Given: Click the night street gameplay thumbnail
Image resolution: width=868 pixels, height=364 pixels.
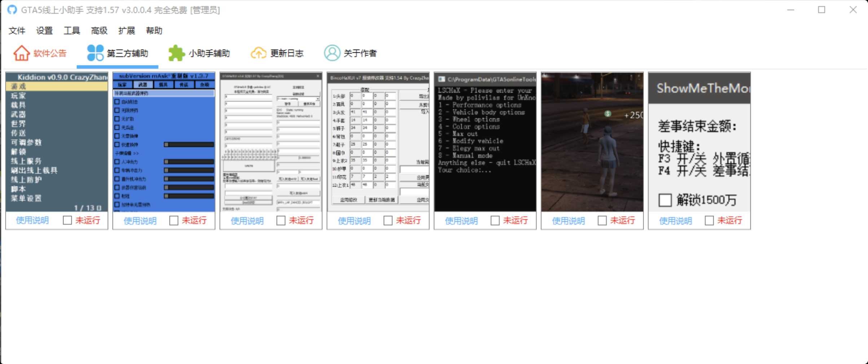Looking at the screenshot, I should pyautogui.click(x=592, y=142).
